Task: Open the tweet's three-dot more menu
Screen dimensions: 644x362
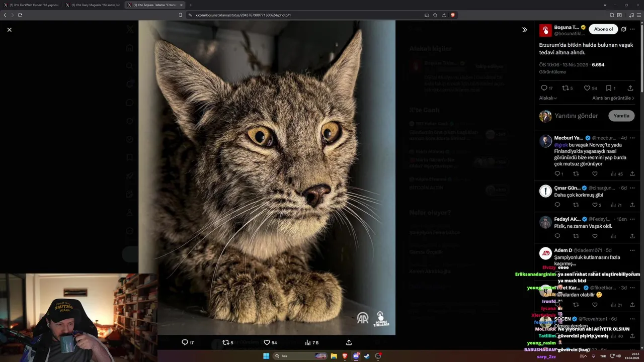Action: click(x=632, y=29)
